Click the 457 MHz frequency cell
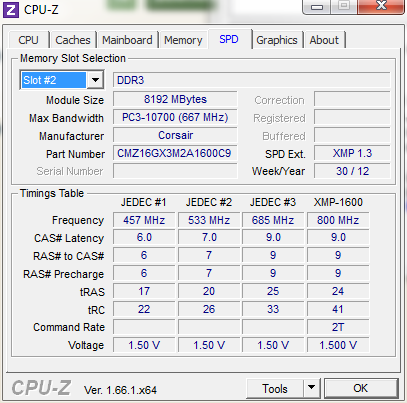 tap(144, 220)
